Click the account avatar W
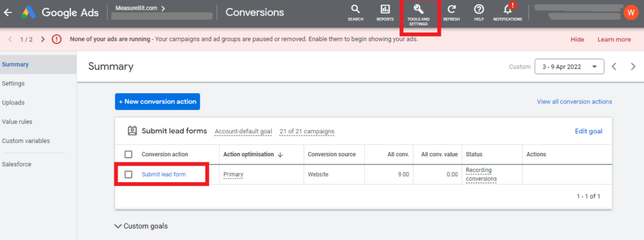The height and width of the screenshot is (240, 644). click(x=630, y=13)
